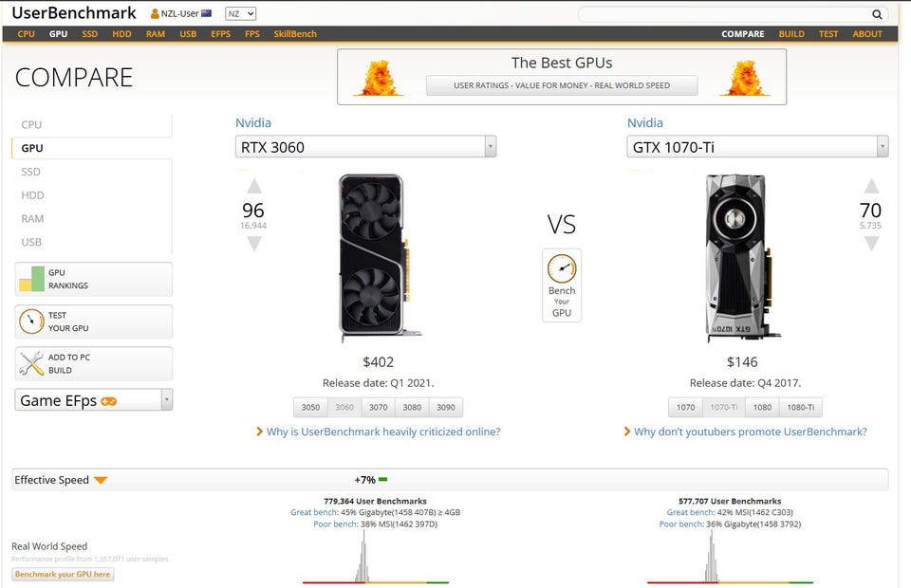Click the NZL-User profile icon
911x588 pixels.
[x=155, y=13]
